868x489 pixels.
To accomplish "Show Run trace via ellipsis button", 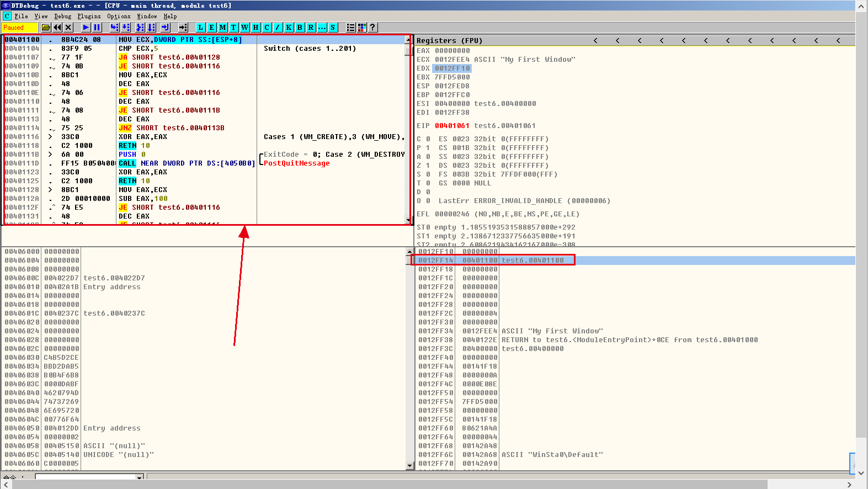I will 322,27.
